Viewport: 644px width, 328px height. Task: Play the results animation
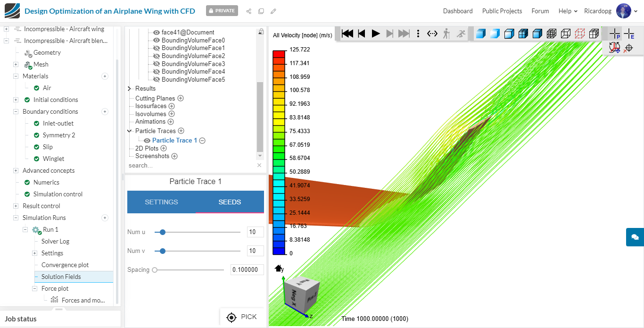point(376,34)
